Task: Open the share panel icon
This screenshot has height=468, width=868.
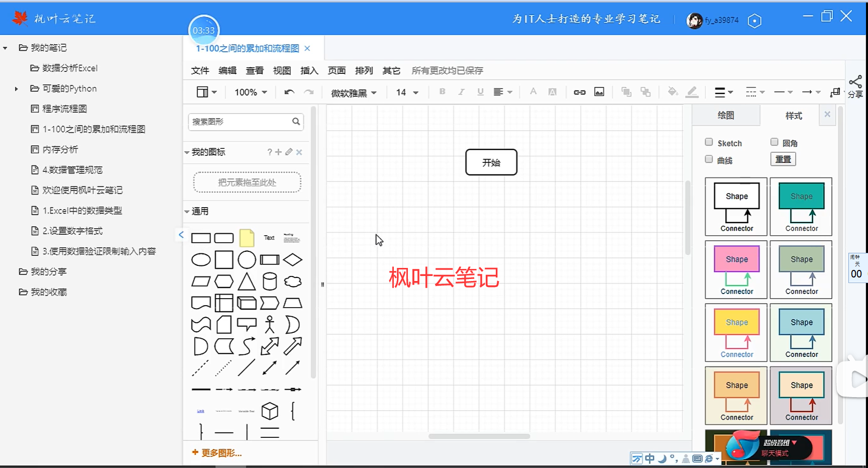Action: point(856,83)
